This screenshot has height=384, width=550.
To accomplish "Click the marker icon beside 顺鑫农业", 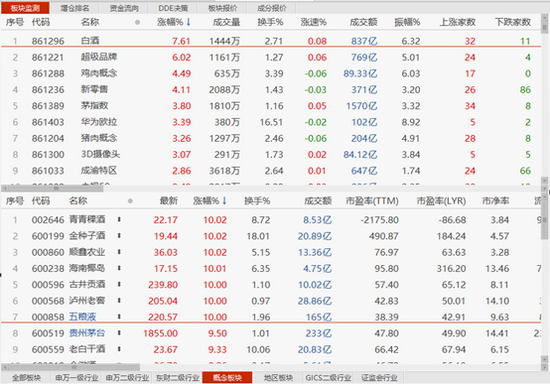I will coord(119,252).
